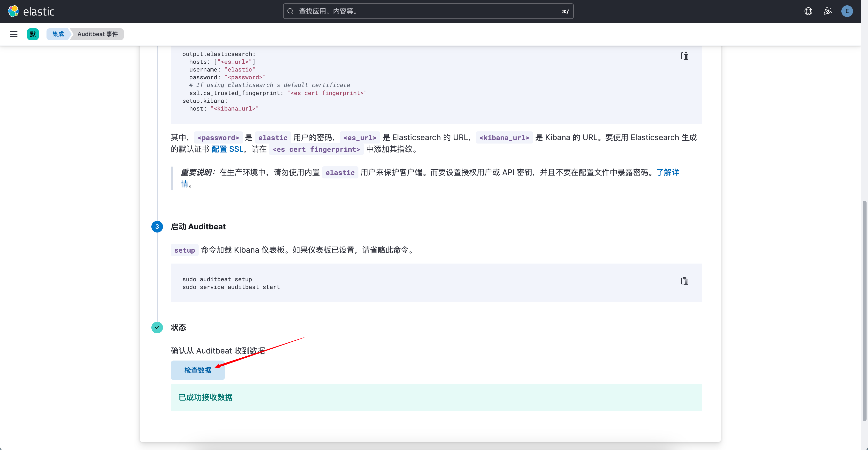This screenshot has height=450, width=868.
Task: Click the green default space avatar
Action: tap(33, 34)
